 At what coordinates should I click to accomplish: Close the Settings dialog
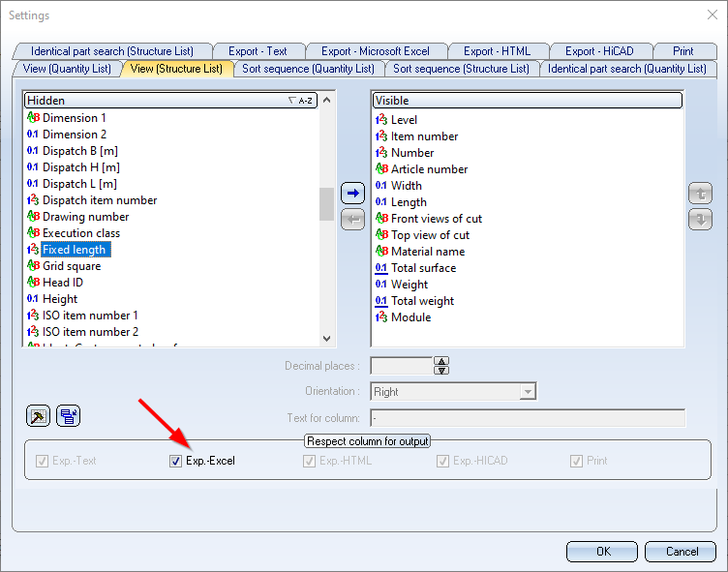point(713,15)
